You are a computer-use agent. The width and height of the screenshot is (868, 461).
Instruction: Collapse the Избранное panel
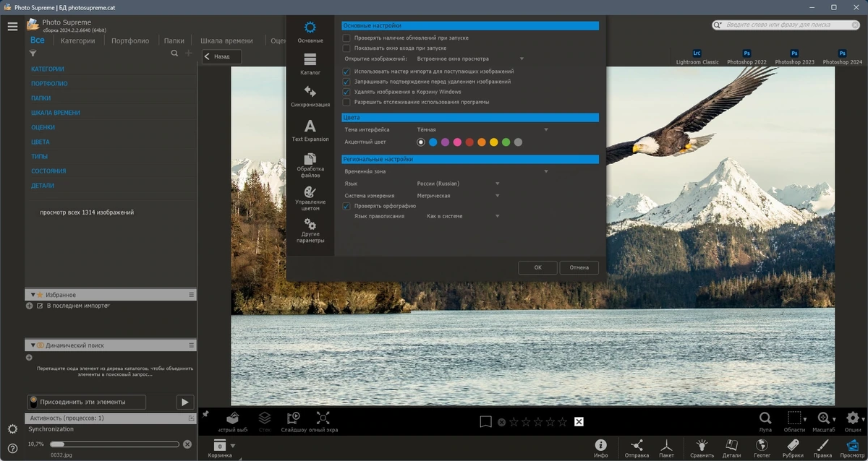33,295
